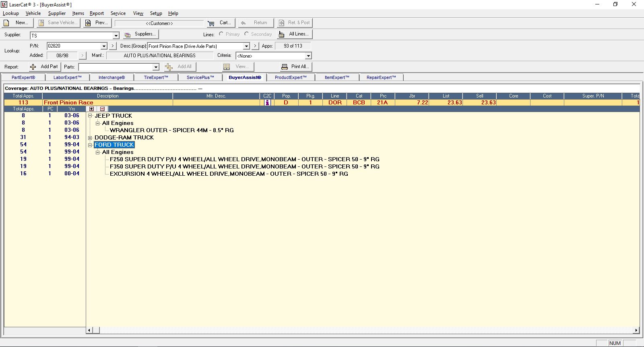644x347 pixels.
Task: Click the collapse-all minus icon in header
Action: click(102, 109)
